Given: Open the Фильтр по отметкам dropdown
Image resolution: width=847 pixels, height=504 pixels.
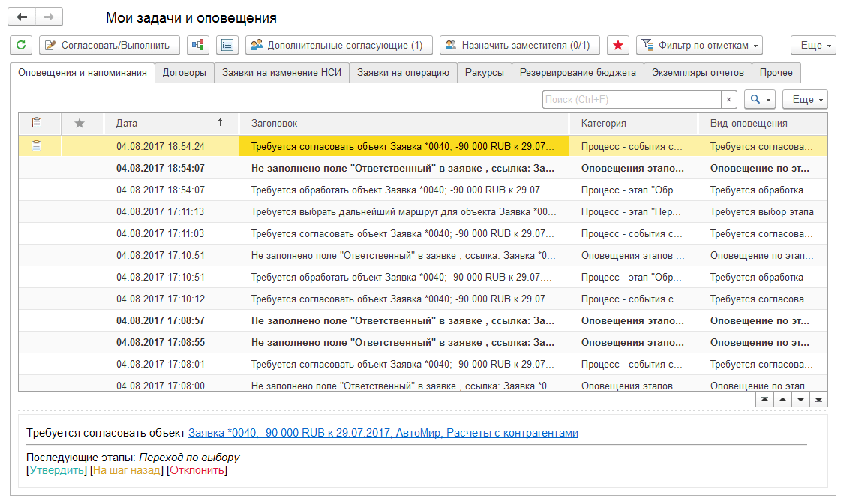Looking at the screenshot, I should pyautogui.click(x=699, y=46).
